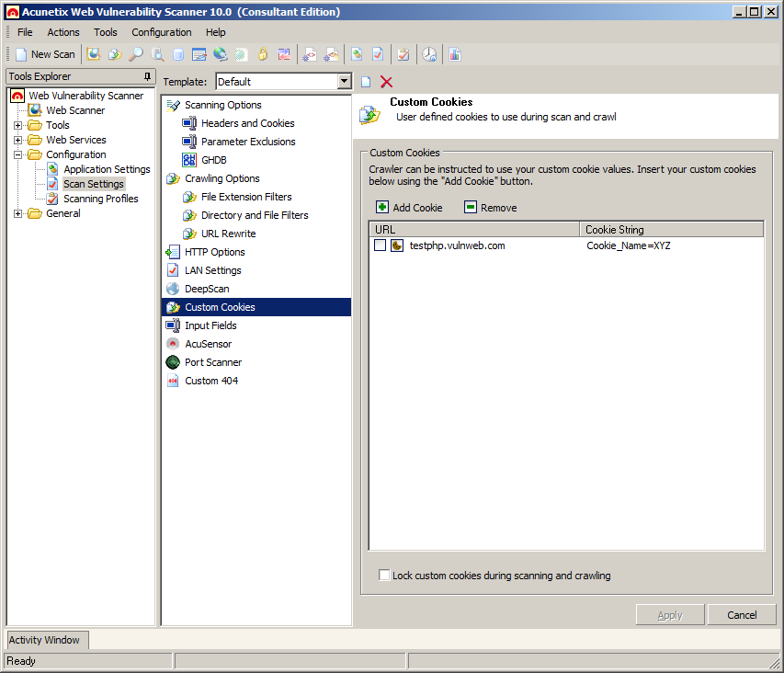Click the Add Cookie button
The width and height of the screenshot is (784, 673).
[x=410, y=208]
